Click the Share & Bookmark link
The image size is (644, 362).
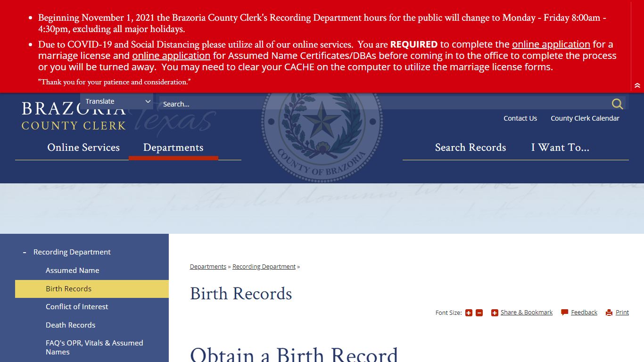[x=527, y=313]
